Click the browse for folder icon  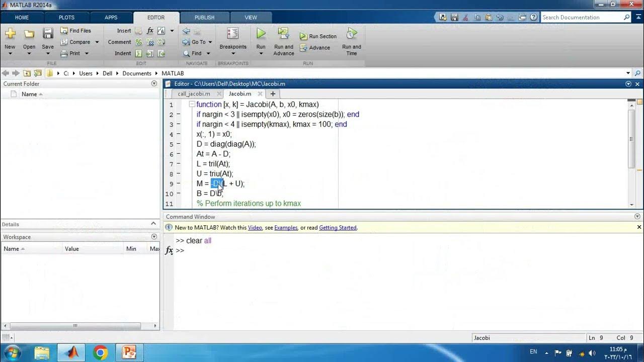tap(38, 73)
